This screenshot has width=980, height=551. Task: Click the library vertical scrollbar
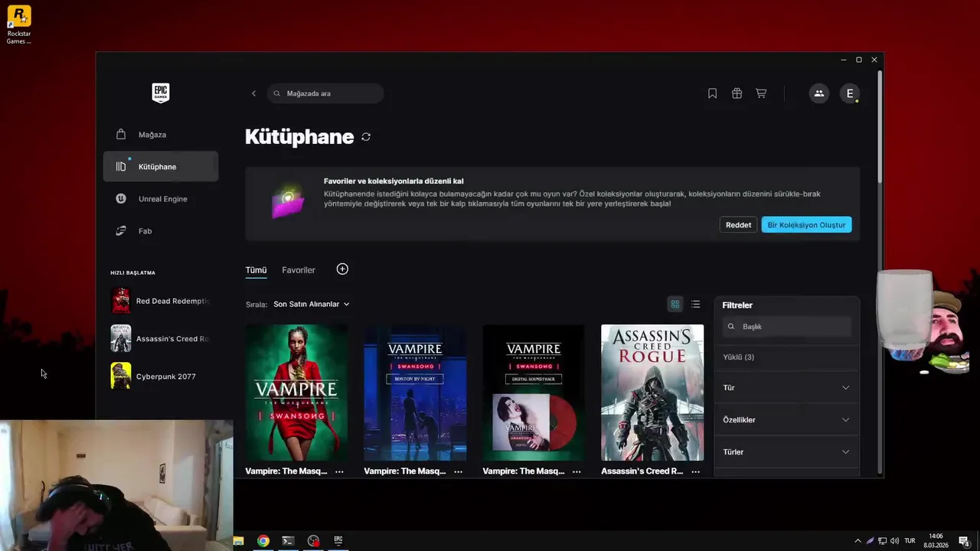[880, 126]
